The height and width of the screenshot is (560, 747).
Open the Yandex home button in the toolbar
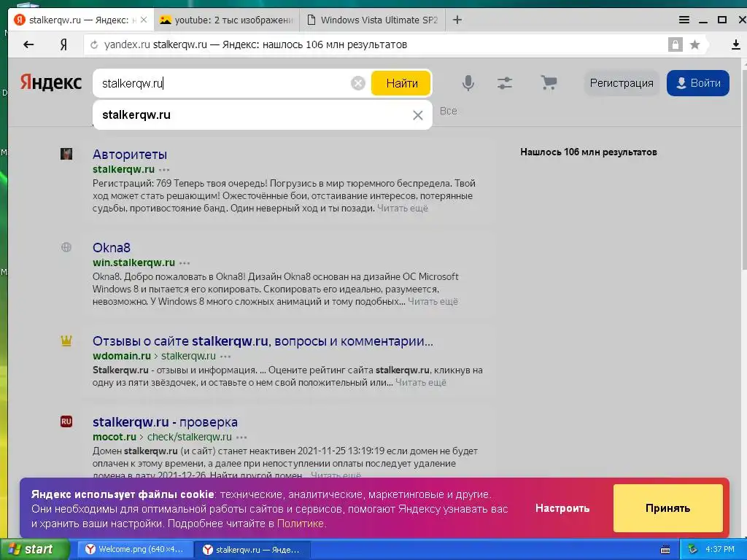(x=63, y=44)
